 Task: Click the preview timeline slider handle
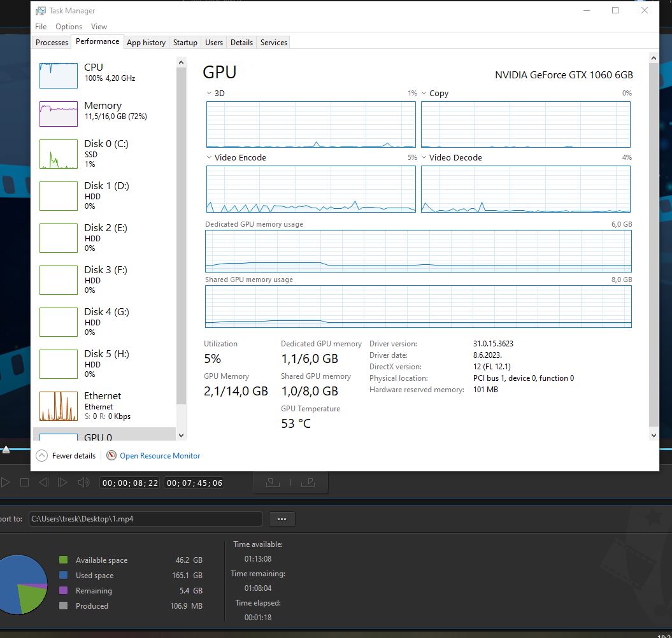pos(6,450)
